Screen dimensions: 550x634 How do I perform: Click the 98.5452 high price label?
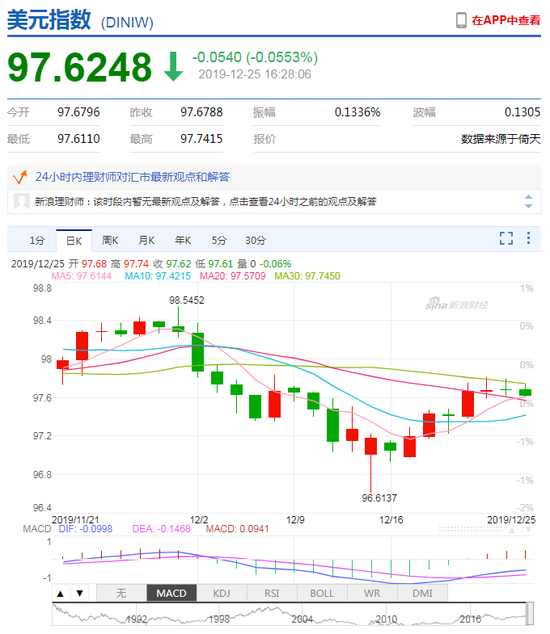(x=186, y=300)
